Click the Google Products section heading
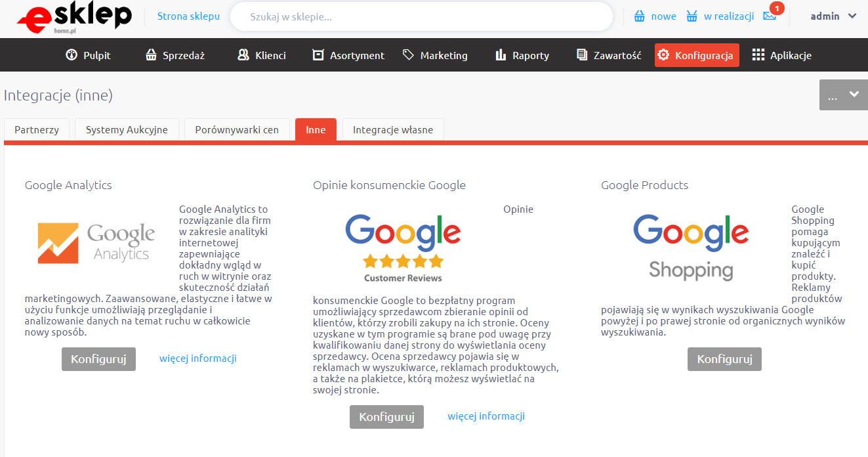Viewport: 868px width, 457px height. coord(644,185)
